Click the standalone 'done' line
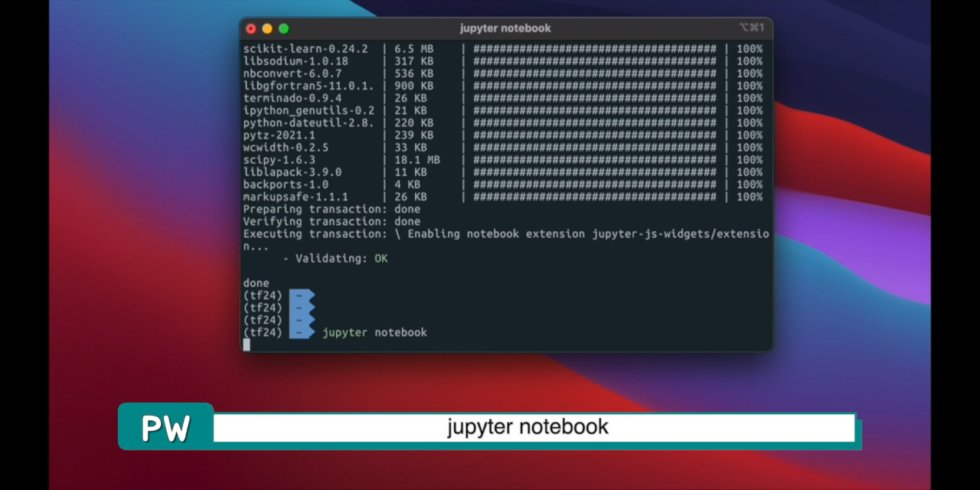The width and height of the screenshot is (980, 490). 256,283
